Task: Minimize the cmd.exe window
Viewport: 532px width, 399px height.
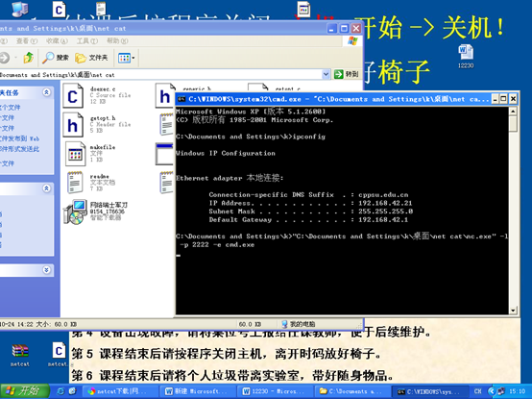Action: 496,99
